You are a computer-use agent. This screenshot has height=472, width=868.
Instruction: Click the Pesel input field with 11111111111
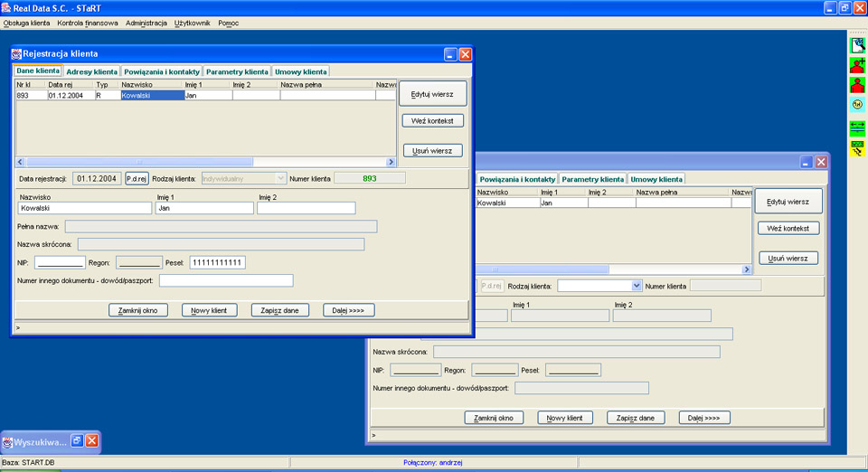217,263
